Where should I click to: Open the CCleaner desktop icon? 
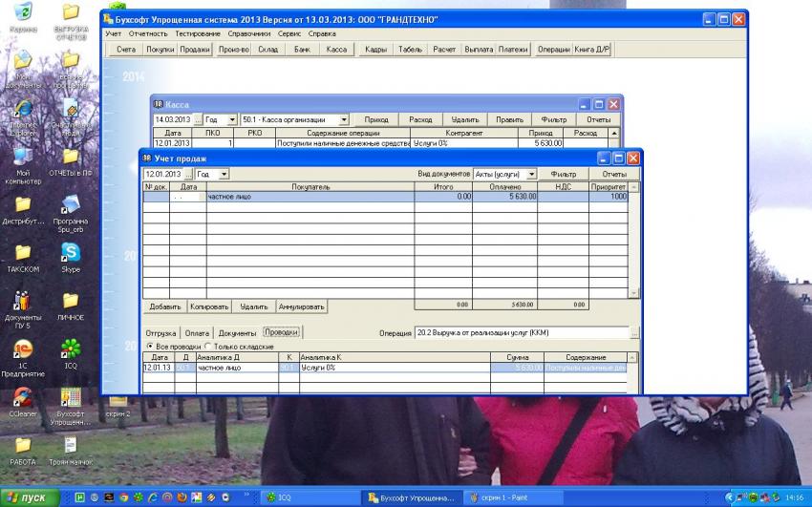[22, 397]
